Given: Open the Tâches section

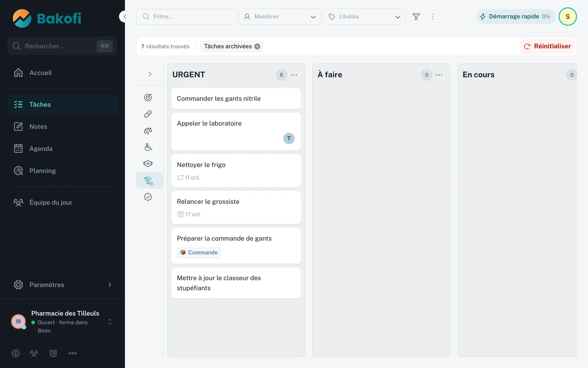Looking at the screenshot, I should pos(62,105).
